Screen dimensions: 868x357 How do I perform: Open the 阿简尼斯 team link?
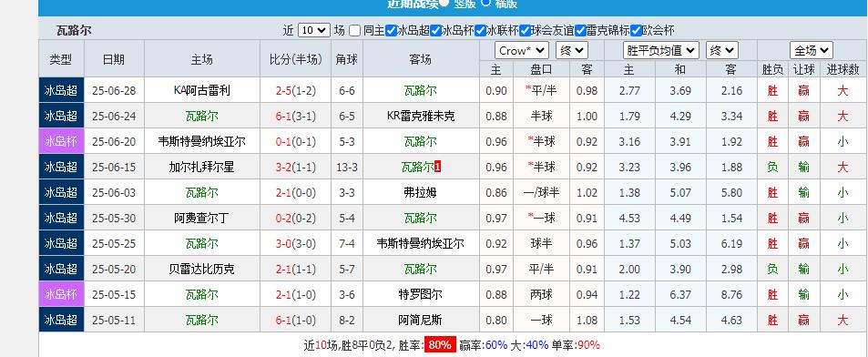(421, 320)
